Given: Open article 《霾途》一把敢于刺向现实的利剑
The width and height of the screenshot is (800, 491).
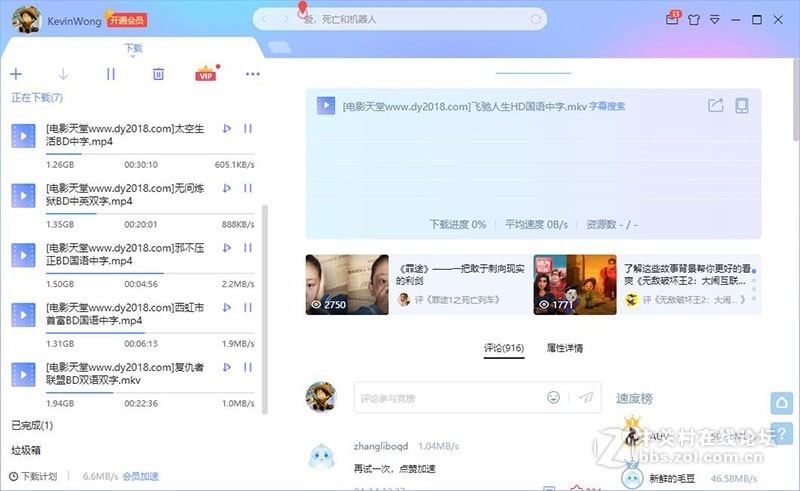Looking at the screenshot, I should 460,275.
